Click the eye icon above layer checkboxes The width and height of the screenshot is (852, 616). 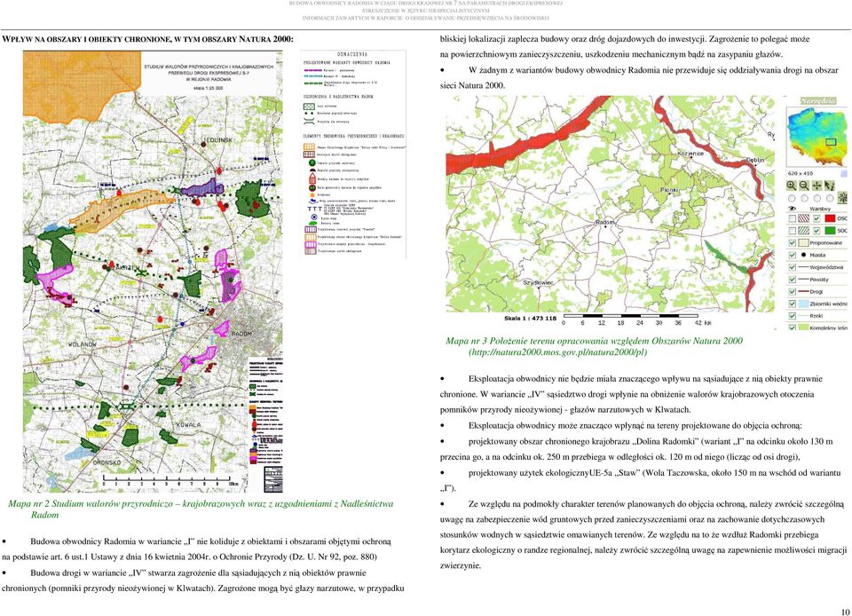click(x=793, y=209)
